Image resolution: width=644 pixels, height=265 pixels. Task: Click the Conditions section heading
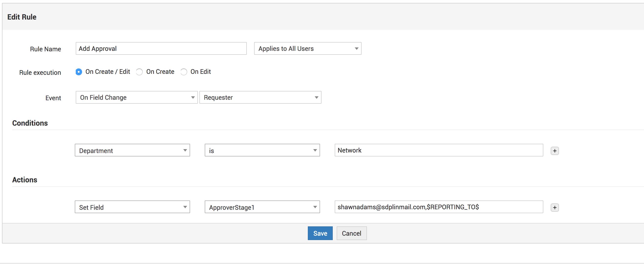30,123
